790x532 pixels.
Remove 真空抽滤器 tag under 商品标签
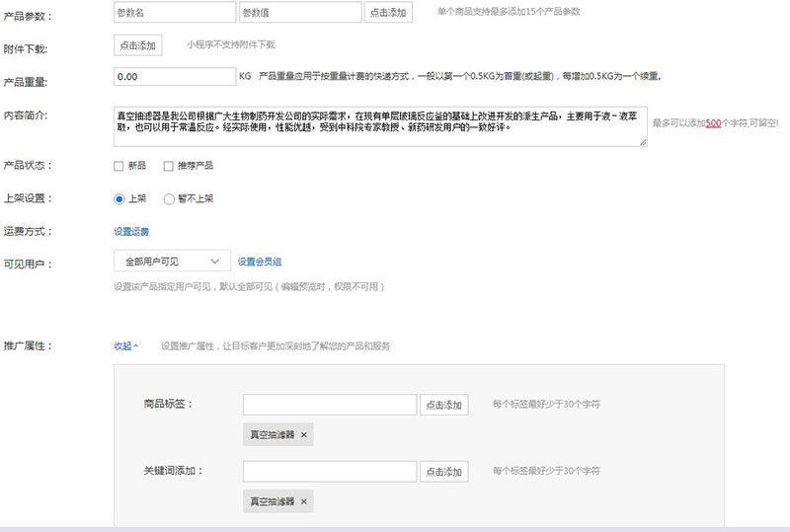[304, 434]
